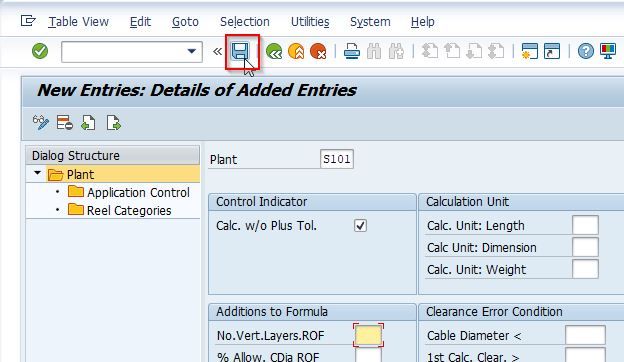This screenshot has height=362, width=624.
Task: Click the Print icon
Action: point(352,51)
